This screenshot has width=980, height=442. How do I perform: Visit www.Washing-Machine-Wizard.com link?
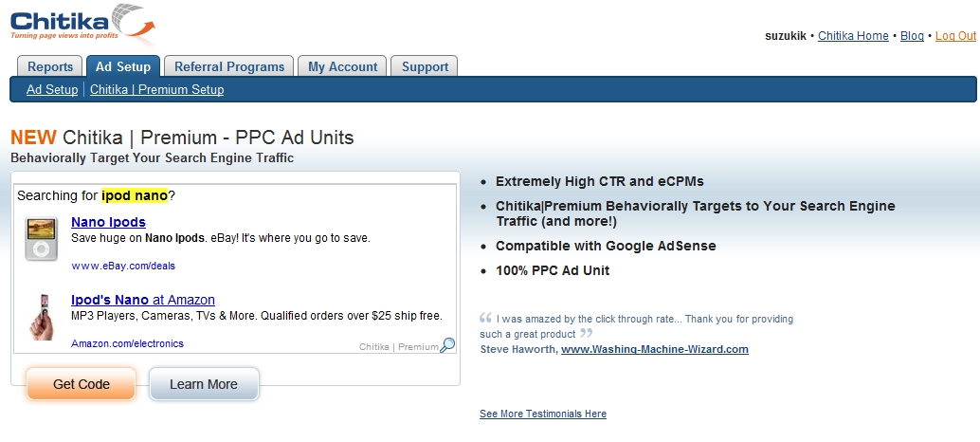point(654,349)
